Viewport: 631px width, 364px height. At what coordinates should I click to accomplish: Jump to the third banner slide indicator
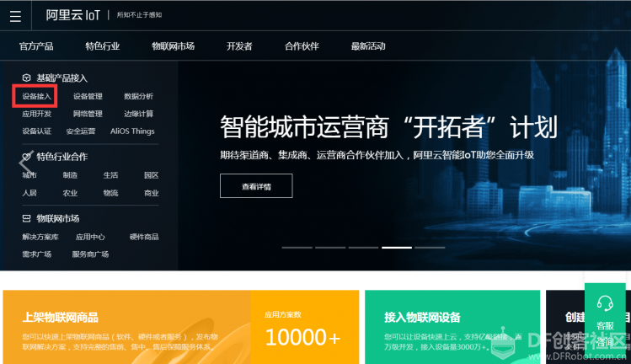[x=363, y=248]
